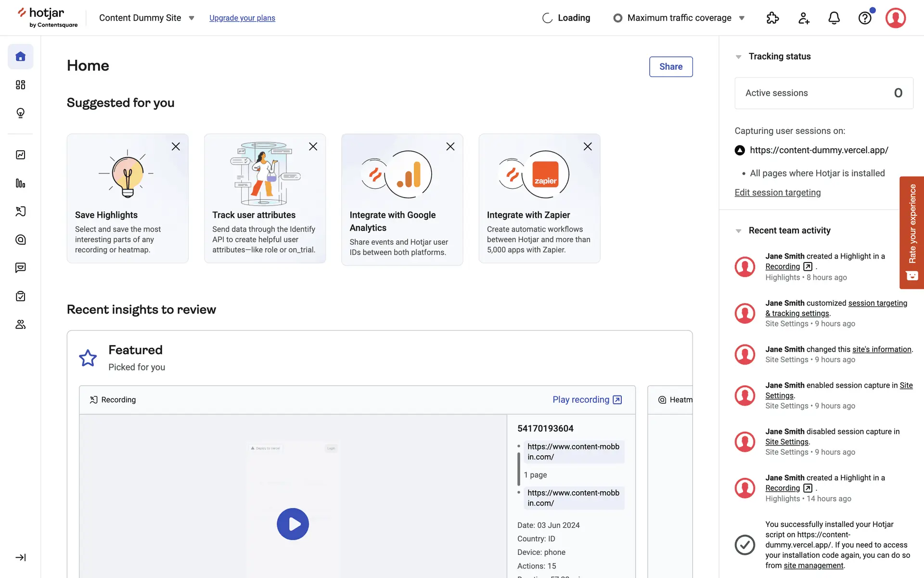Open Surveys clipboard icon in sidebar
This screenshot has height=578, width=924.
20,296
